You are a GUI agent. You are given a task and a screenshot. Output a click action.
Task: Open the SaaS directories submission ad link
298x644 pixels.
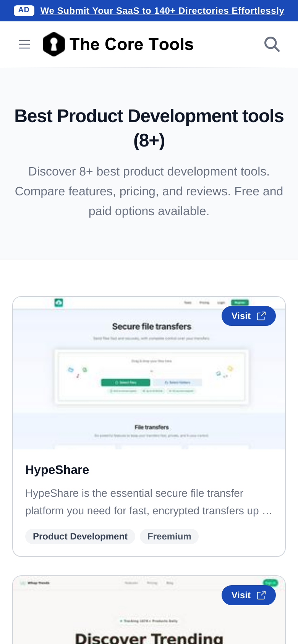coord(162,11)
